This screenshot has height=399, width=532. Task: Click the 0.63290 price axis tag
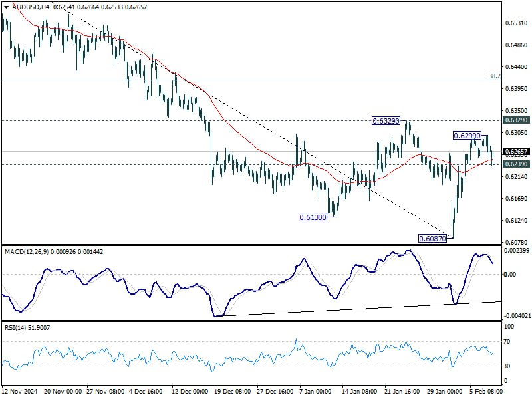click(x=517, y=120)
